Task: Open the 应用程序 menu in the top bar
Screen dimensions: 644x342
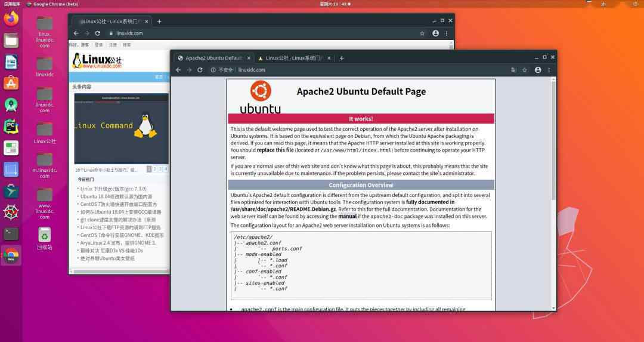Action: pos(12,4)
